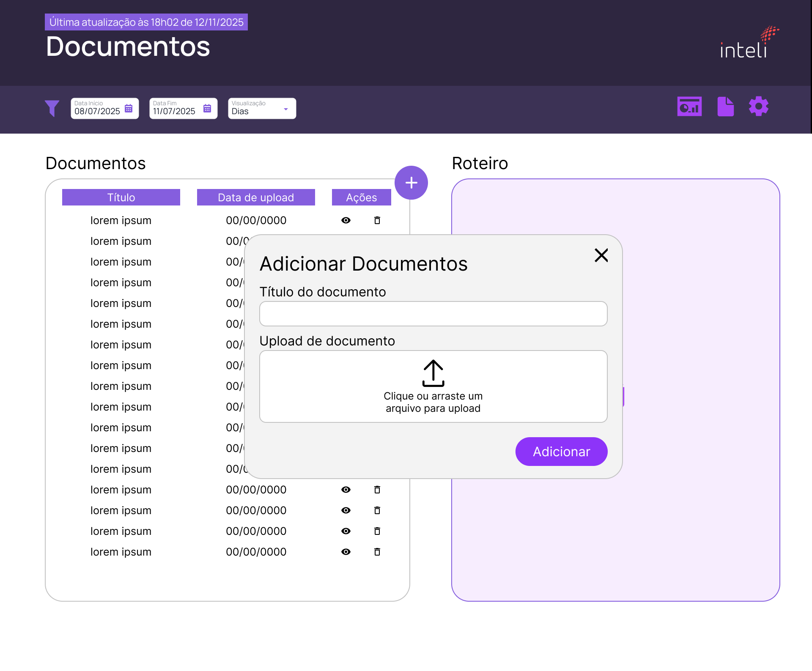Click the filter funnel icon
This screenshot has height=671, width=812.
(x=52, y=108)
